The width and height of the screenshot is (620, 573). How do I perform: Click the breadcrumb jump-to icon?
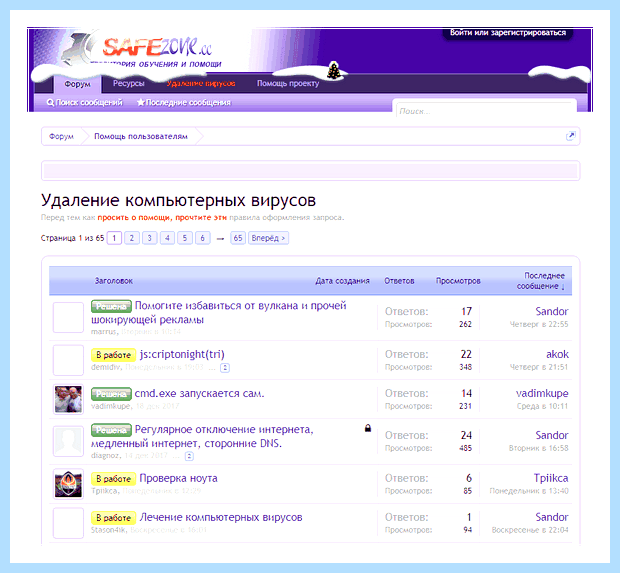pyautogui.click(x=570, y=136)
